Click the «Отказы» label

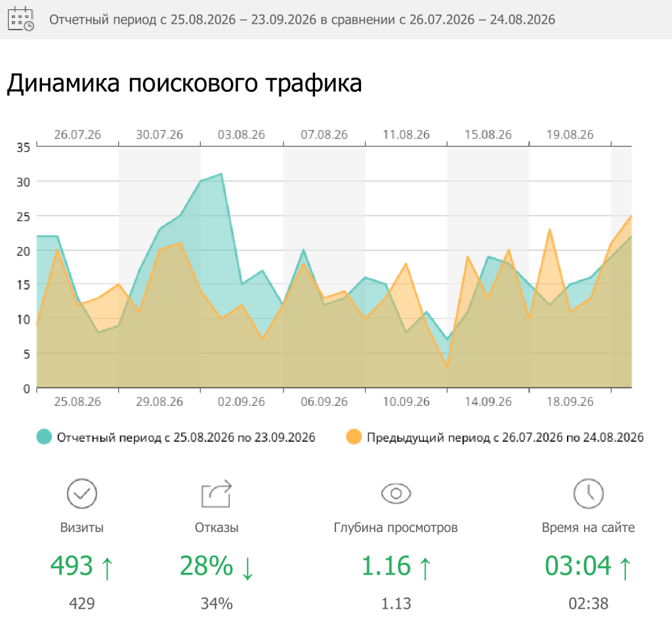pos(217,527)
